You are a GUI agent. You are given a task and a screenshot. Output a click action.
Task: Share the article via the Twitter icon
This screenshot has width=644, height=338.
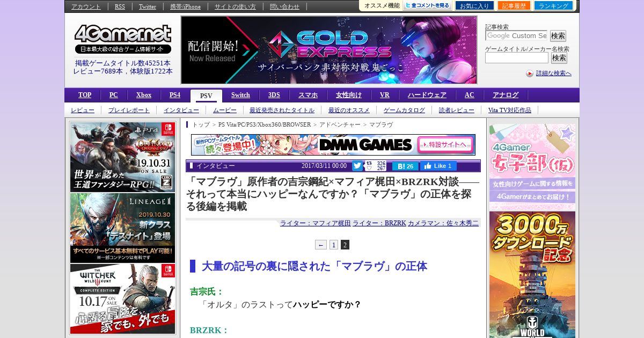(357, 166)
